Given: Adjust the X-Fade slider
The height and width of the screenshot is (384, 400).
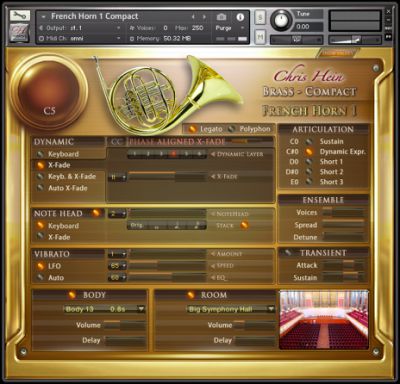Looking at the screenshot, I should pos(168,176).
